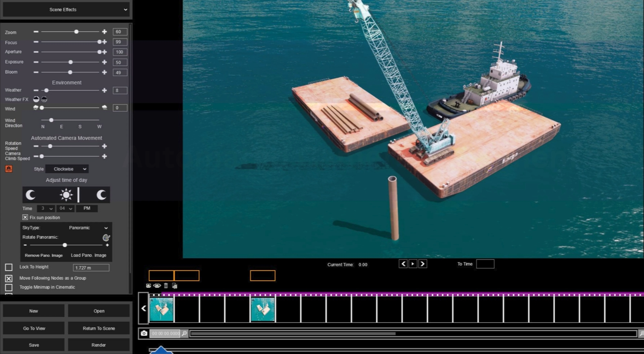Expand the Clockwise style dropdown

[x=67, y=169]
